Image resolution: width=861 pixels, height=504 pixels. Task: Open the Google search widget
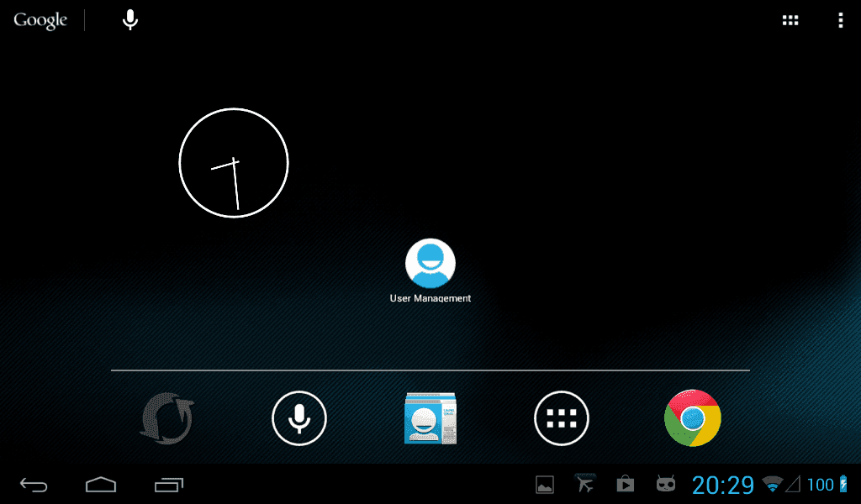point(40,20)
